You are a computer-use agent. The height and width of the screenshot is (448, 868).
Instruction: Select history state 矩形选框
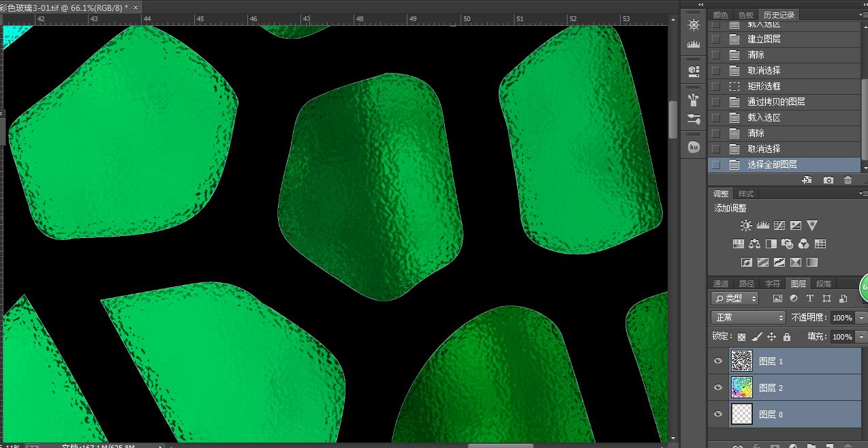click(x=785, y=86)
